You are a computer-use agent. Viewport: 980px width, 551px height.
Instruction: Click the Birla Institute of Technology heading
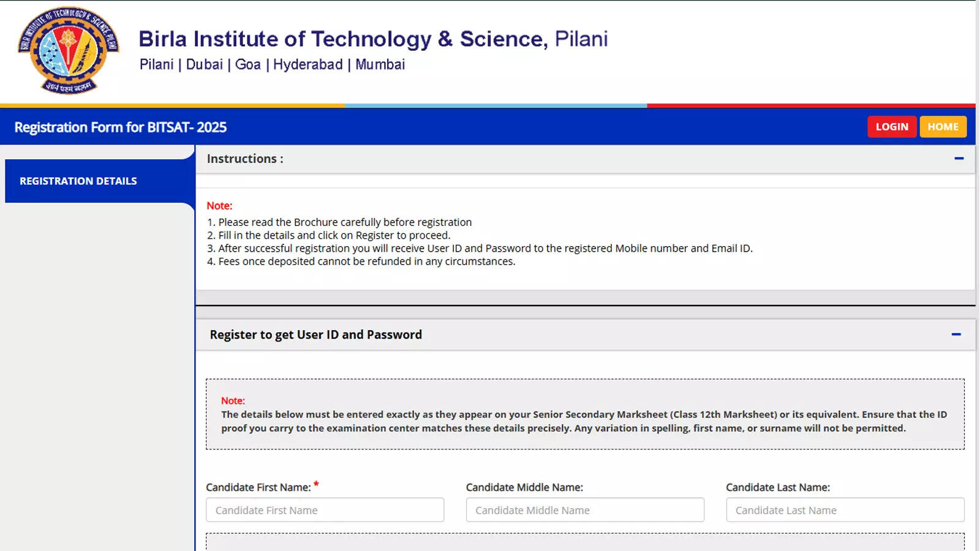click(x=373, y=39)
